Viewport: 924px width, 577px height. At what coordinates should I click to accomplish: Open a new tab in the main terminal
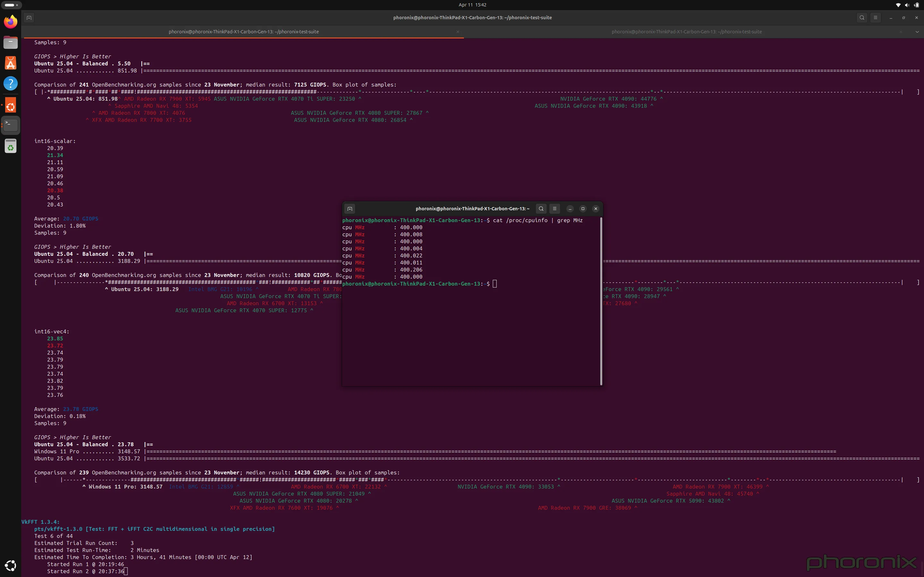[29, 18]
